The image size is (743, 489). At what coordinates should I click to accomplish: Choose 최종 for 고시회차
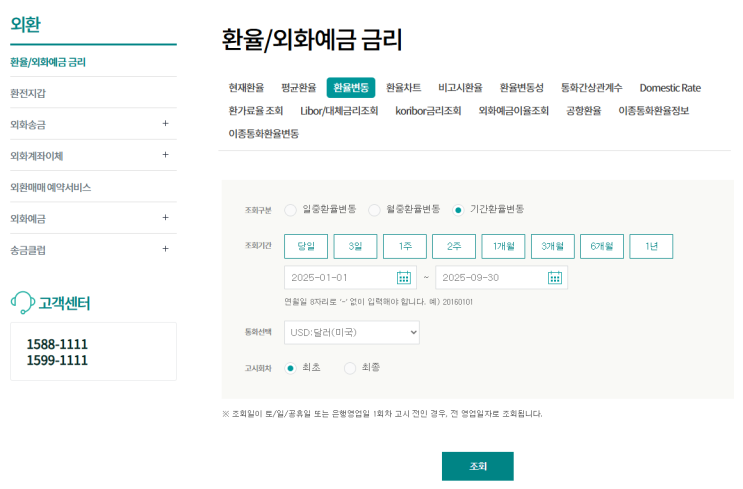click(350, 368)
